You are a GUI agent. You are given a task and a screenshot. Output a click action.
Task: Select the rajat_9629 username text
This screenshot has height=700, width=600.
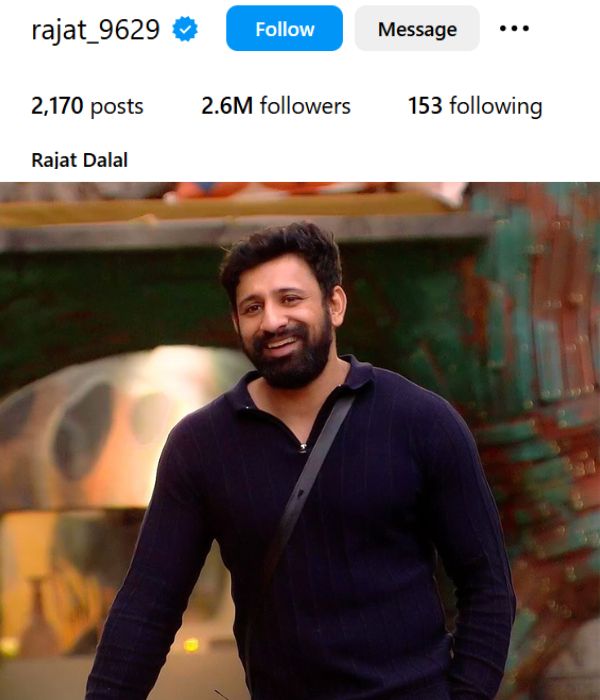point(96,30)
